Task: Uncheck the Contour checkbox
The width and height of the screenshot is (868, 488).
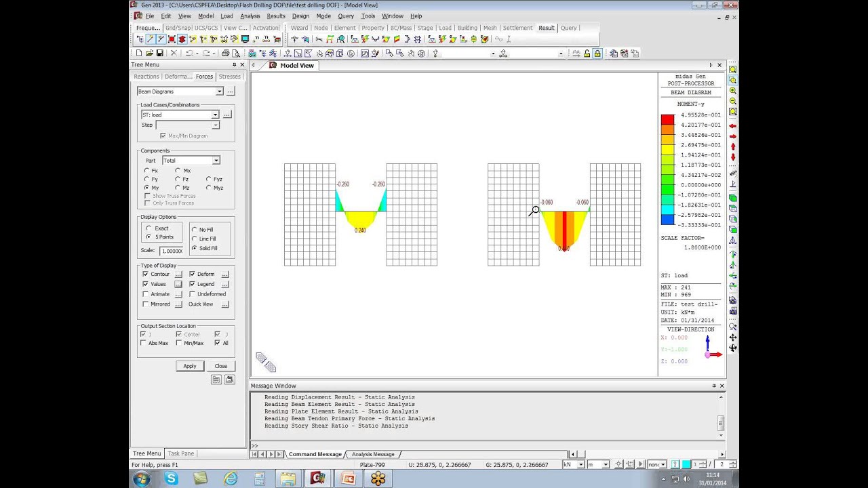Action: pos(145,274)
